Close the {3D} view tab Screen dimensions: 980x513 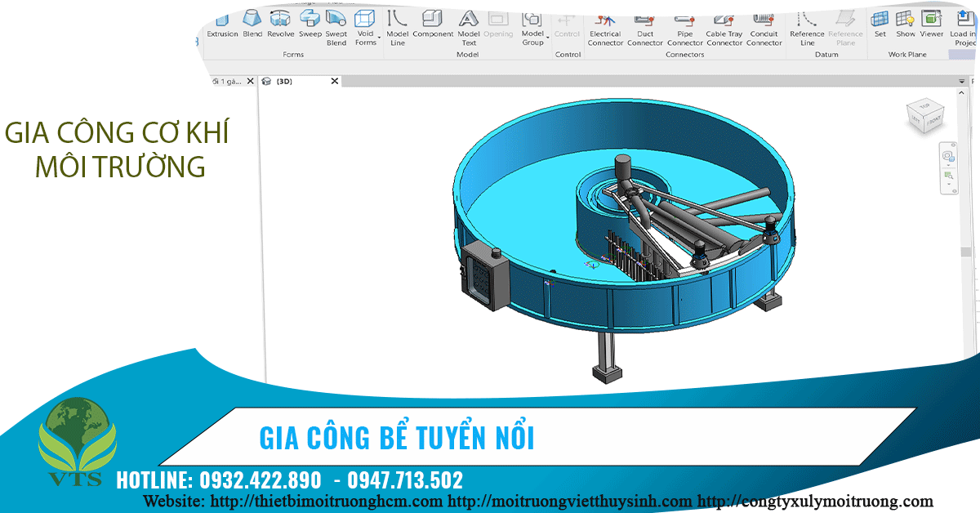334,82
